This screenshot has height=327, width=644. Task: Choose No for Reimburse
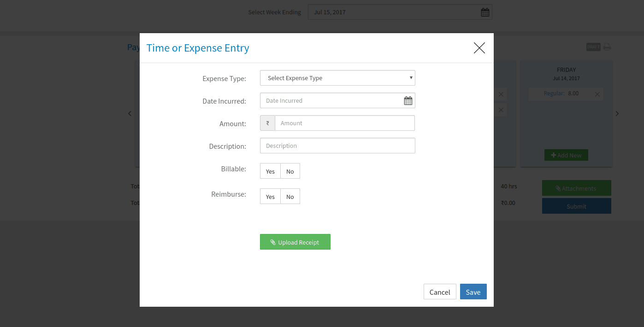[290, 197]
